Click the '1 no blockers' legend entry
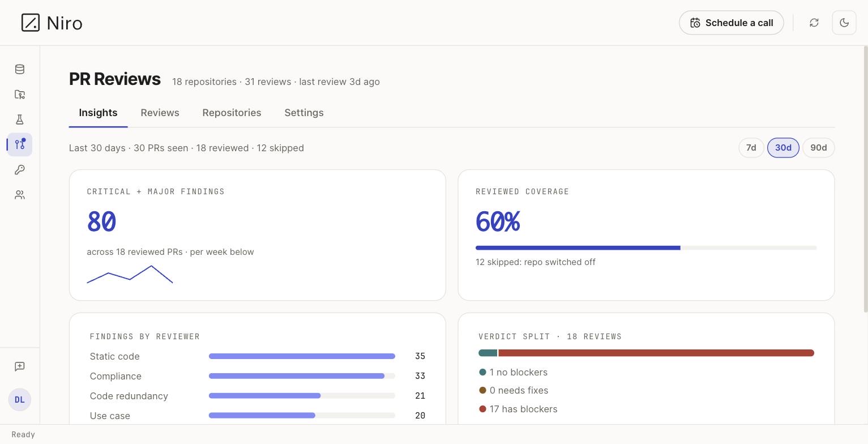Image resolution: width=868 pixels, height=444 pixels. click(513, 372)
